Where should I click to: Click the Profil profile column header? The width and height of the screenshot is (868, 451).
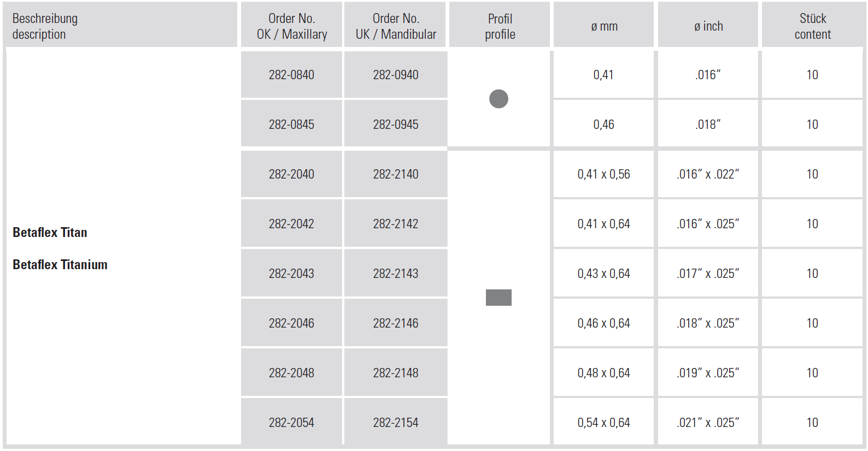[500, 26]
